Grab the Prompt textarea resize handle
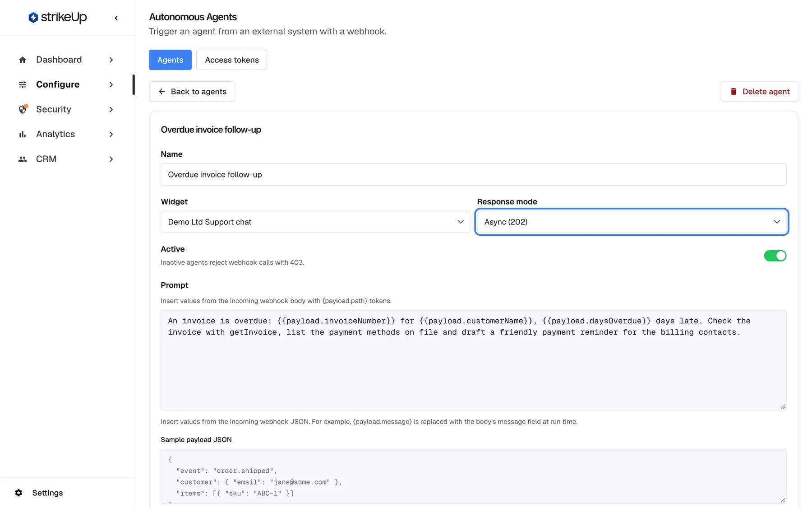 [783, 407]
